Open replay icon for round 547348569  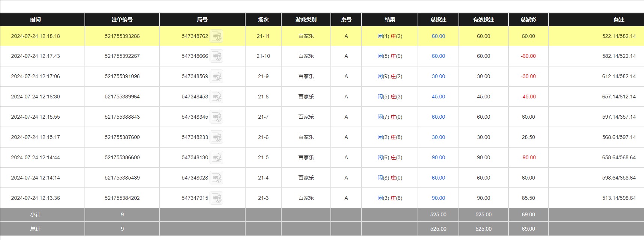217,76
